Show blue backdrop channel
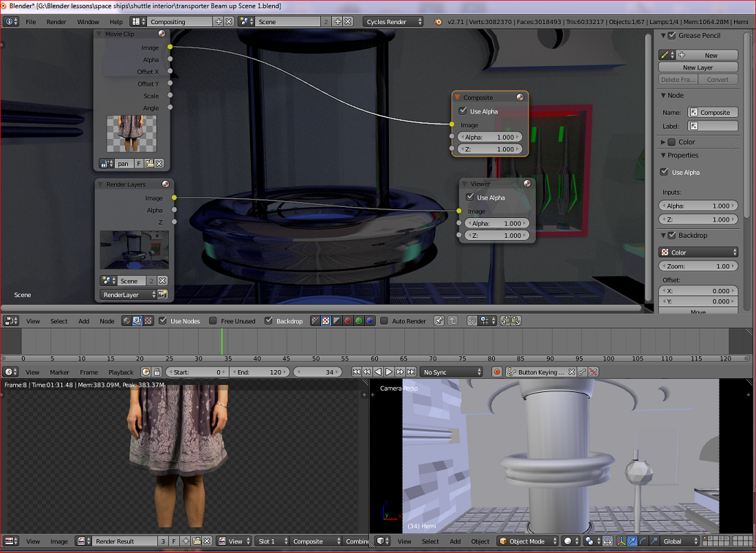756x553 pixels. coord(370,321)
